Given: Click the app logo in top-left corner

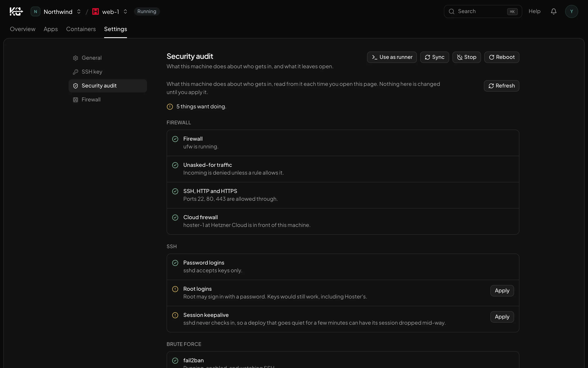Looking at the screenshot, I should pyautogui.click(x=16, y=11).
